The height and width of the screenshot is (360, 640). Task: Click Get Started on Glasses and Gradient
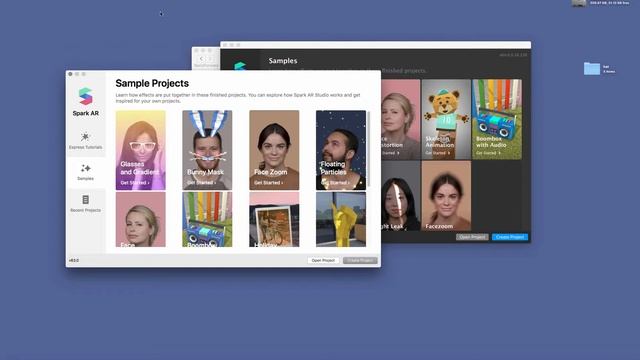(135, 183)
